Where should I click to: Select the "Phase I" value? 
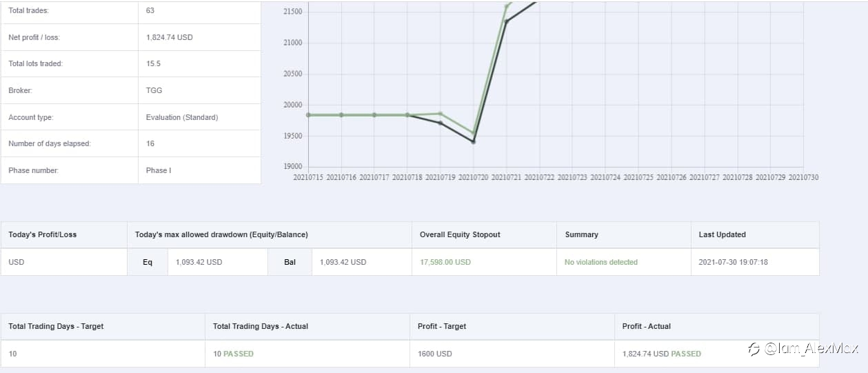tap(159, 170)
